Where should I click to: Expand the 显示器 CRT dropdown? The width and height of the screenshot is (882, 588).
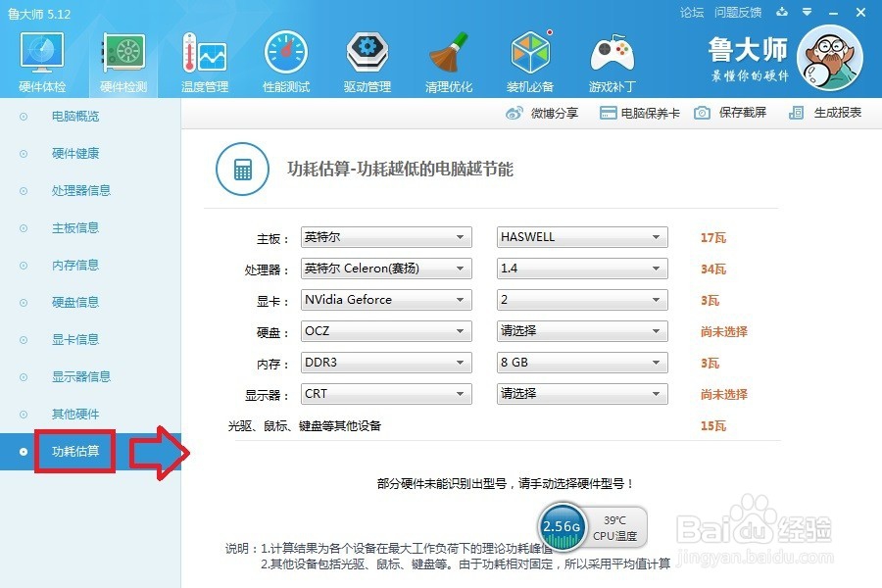pos(386,394)
